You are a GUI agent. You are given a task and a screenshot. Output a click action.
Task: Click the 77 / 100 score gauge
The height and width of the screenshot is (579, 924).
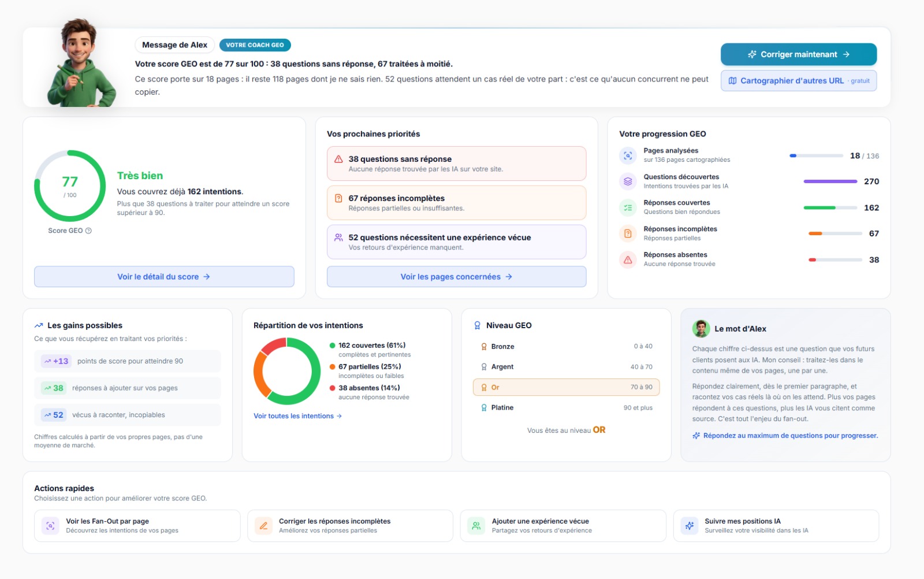70,186
